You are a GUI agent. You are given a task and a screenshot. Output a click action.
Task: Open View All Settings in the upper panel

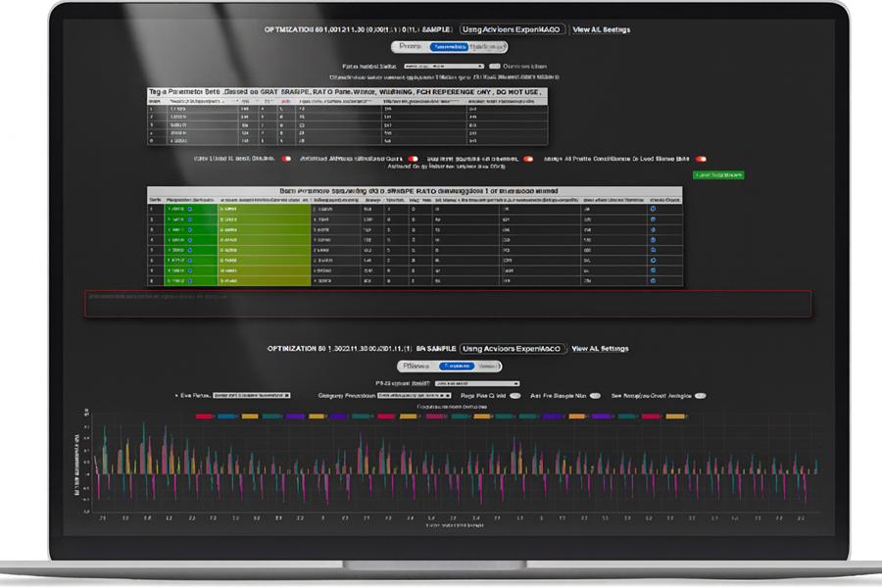point(602,29)
